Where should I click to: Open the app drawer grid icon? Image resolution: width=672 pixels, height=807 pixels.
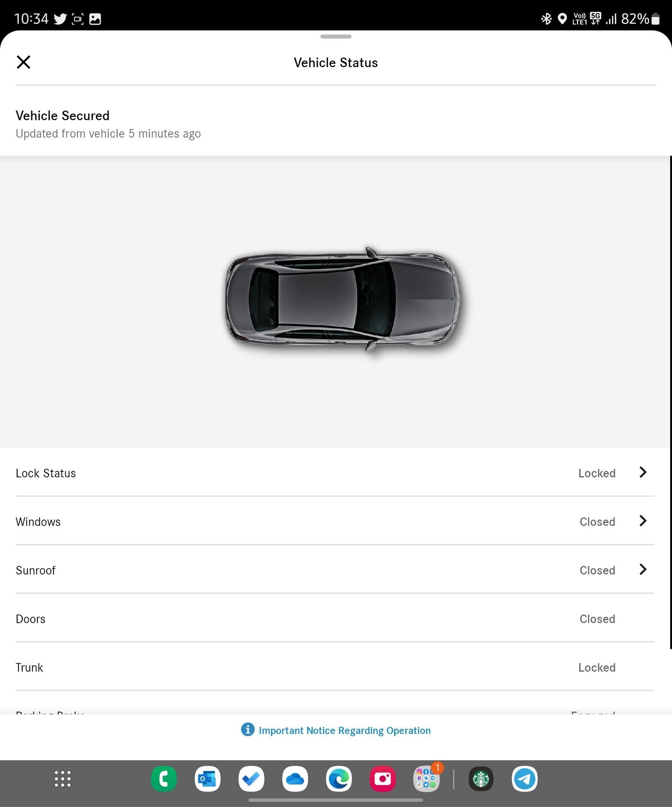click(62, 779)
